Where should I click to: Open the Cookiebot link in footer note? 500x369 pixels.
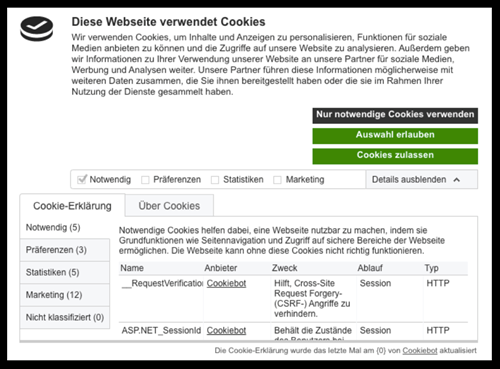tap(420, 350)
